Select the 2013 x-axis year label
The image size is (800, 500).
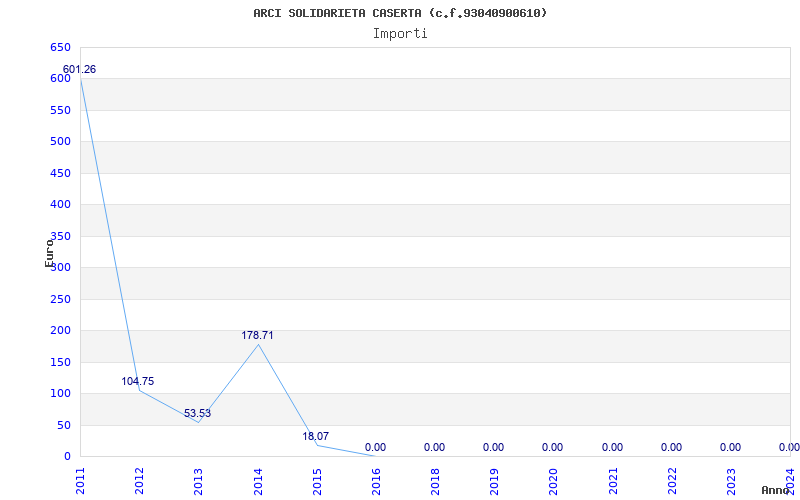(x=198, y=481)
